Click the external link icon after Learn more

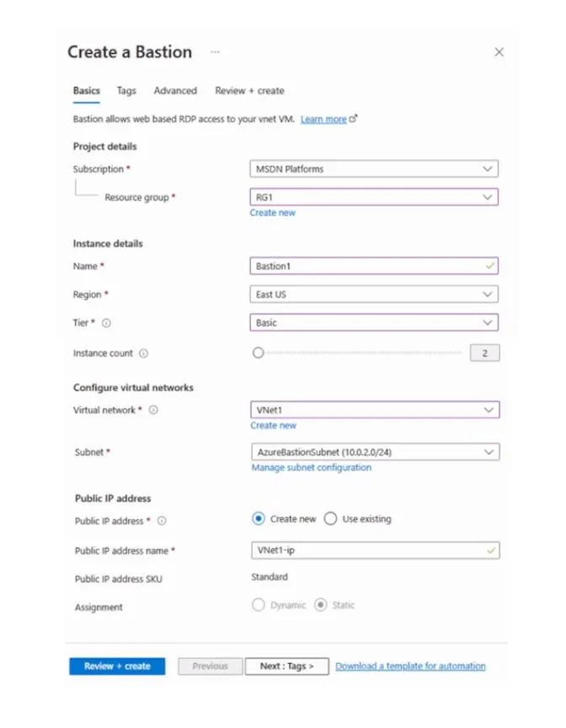(354, 119)
